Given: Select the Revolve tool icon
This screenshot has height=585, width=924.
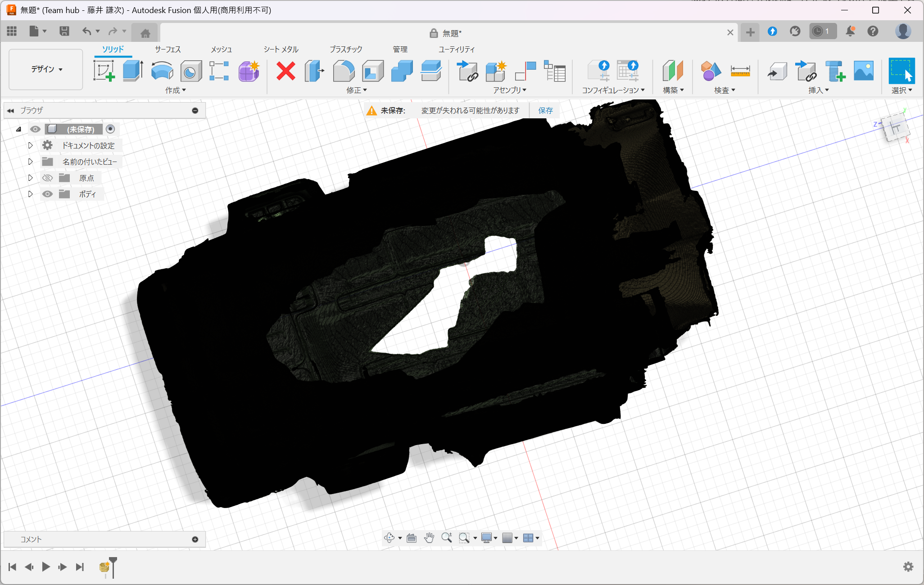Looking at the screenshot, I should coord(162,71).
